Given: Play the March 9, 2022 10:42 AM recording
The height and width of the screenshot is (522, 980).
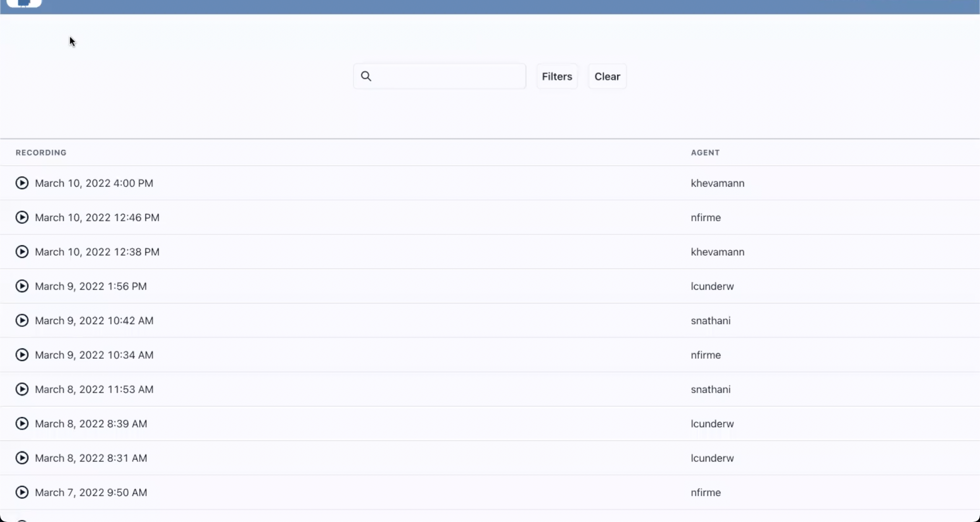Looking at the screenshot, I should tap(22, 321).
